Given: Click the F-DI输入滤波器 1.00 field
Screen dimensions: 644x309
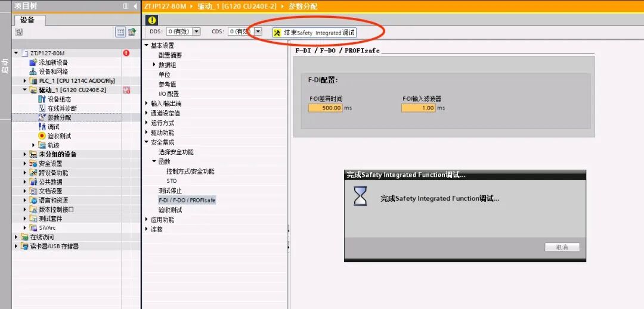Looking at the screenshot, I should point(418,108).
